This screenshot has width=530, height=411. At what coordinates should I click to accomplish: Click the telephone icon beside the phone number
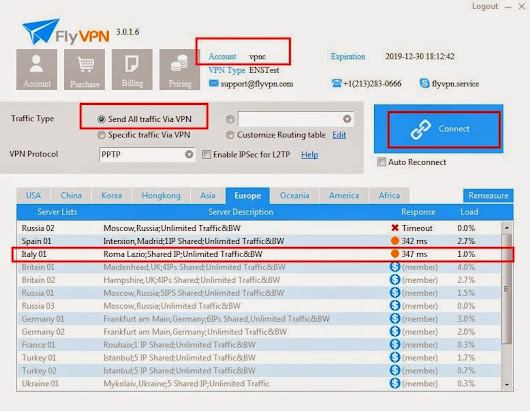point(337,83)
